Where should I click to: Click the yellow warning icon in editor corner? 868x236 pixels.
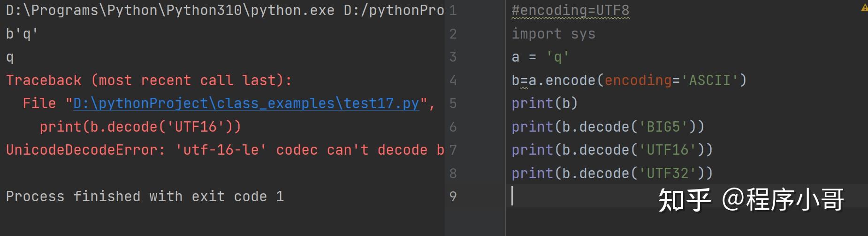(x=864, y=8)
